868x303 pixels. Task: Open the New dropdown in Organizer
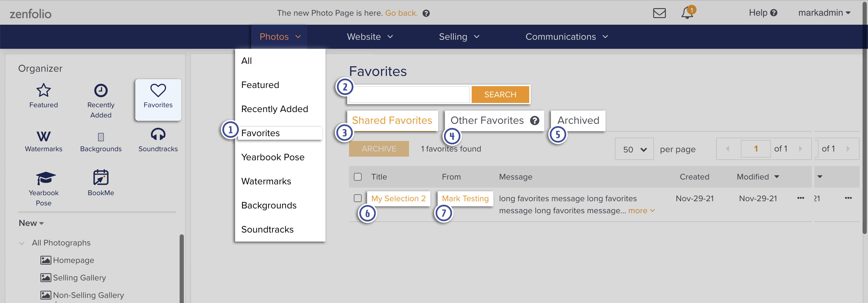coord(31,223)
